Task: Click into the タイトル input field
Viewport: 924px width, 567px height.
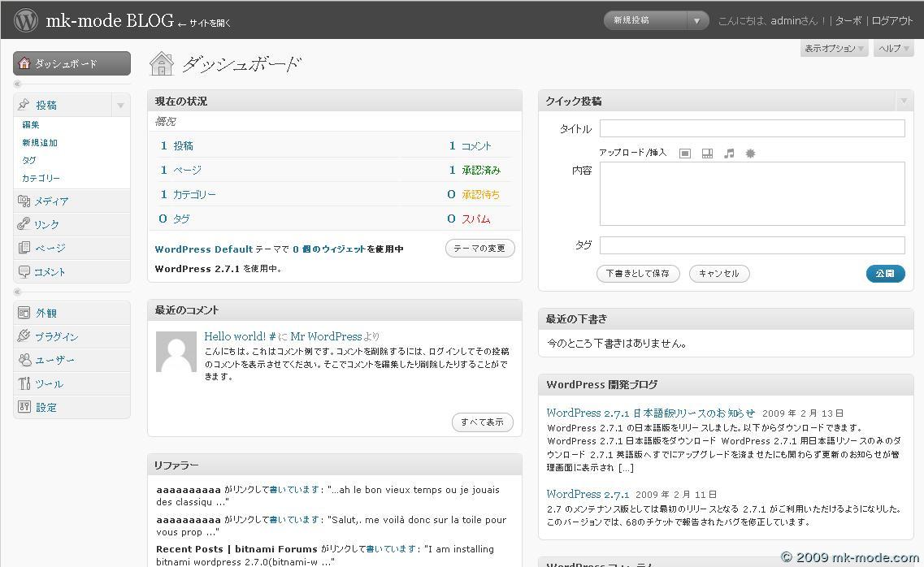Action: [x=752, y=128]
